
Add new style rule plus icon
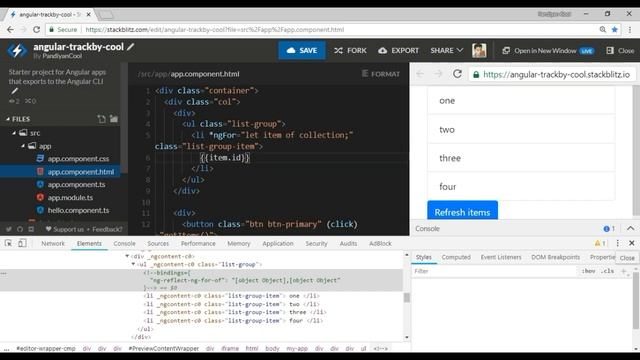coord(624,271)
